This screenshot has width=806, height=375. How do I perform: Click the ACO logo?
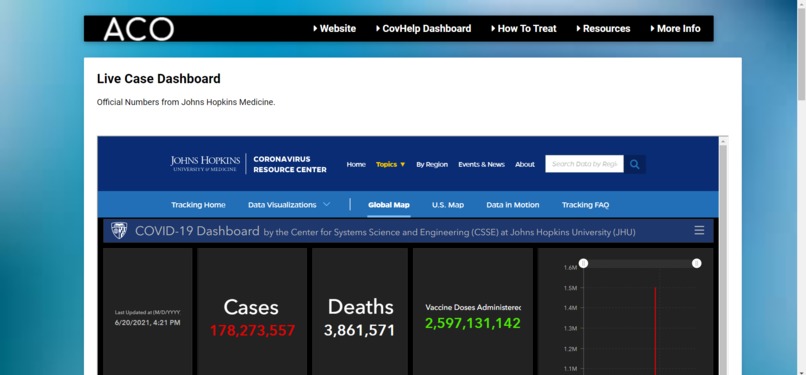pyautogui.click(x=139, y=29)
